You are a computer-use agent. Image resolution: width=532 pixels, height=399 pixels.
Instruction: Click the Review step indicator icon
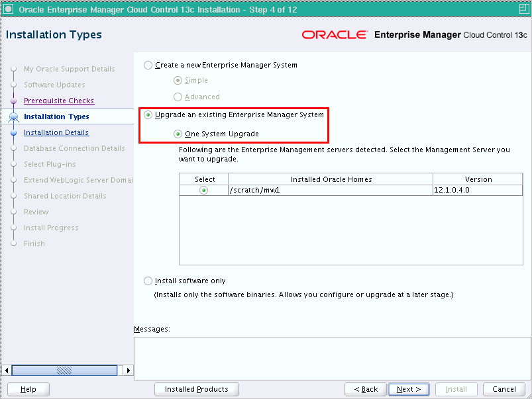click(x=15, y=212)
